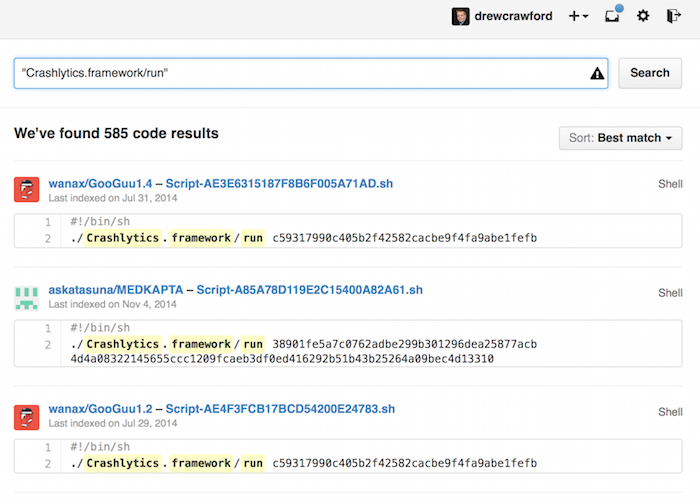This screenshot has height=500, width=700.
Task: Click line number 2 in GooGuu1.4 snippet
Action: (48, 239)
